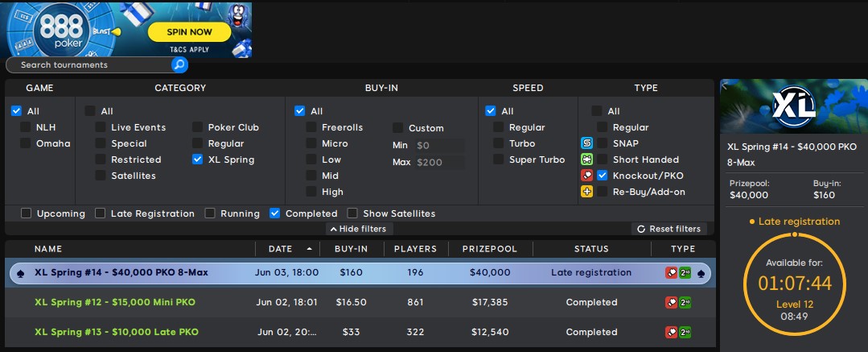868x352 pixels.
Task: Check the Late Registration filter checkbox
Action: point(101,213)
